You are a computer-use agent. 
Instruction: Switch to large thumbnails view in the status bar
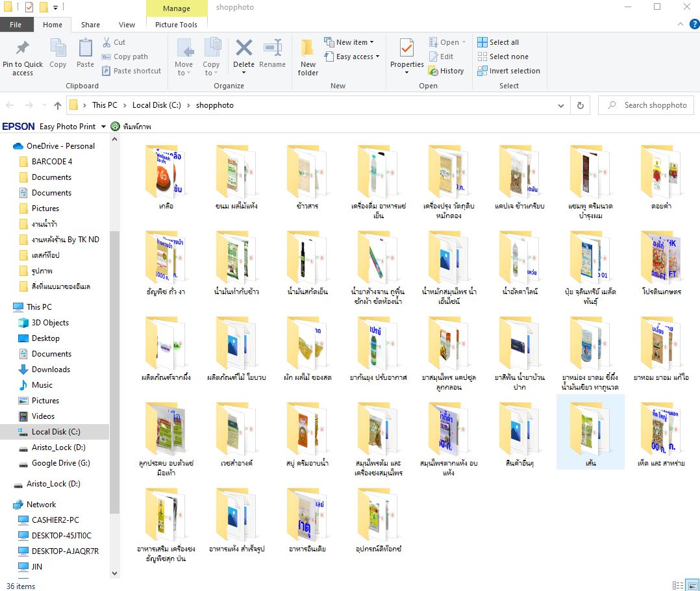point(691,586)
